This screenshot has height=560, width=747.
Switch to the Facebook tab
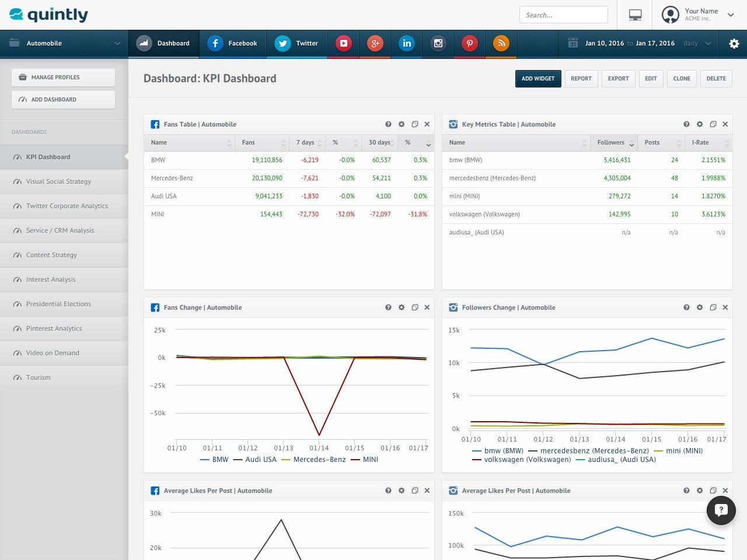tap(232, 44)
